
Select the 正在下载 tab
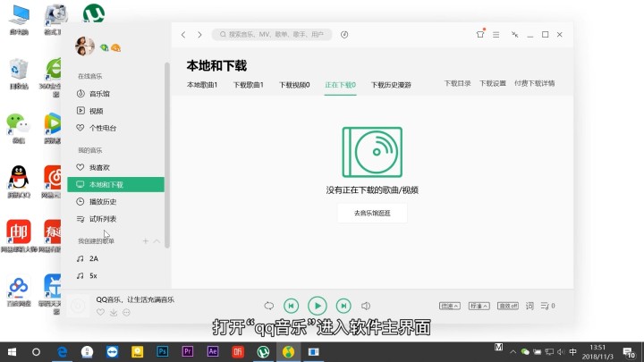click(x=340, y=85)
